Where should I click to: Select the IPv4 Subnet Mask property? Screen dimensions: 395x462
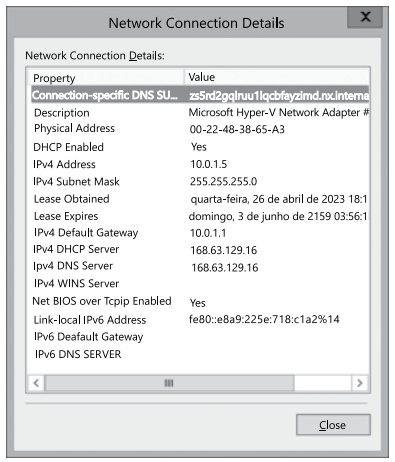point(76,182)
